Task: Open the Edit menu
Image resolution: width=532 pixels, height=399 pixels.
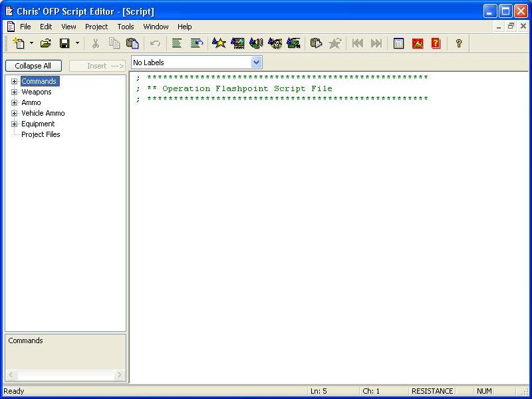Action: click(x=46, y=27)
